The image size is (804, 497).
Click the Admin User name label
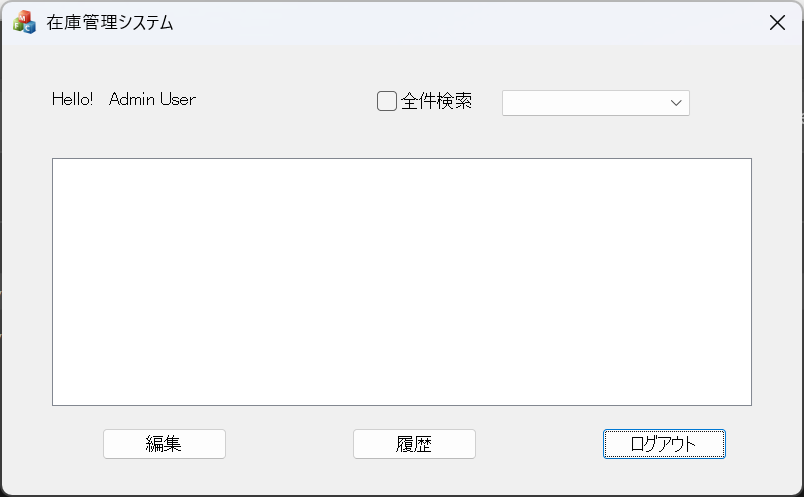coord(152,99)
